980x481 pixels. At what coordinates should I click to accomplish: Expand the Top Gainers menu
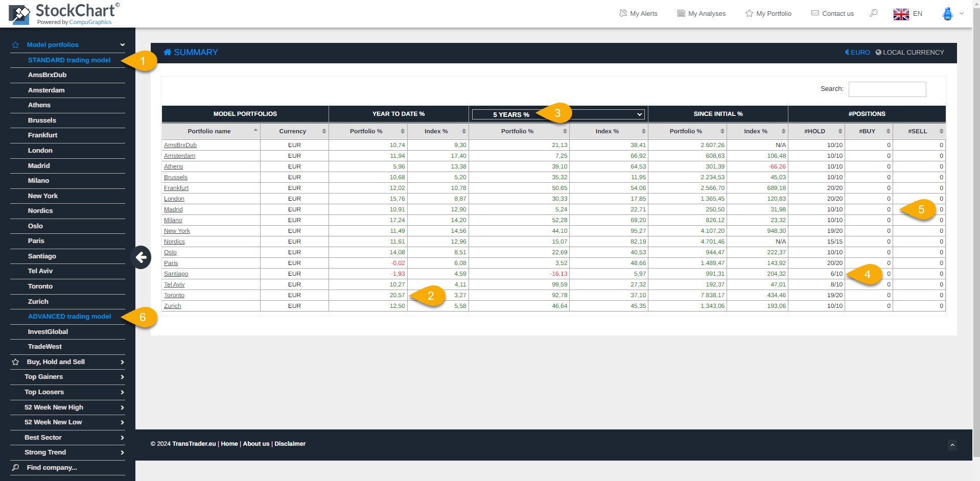click(67, 377)
